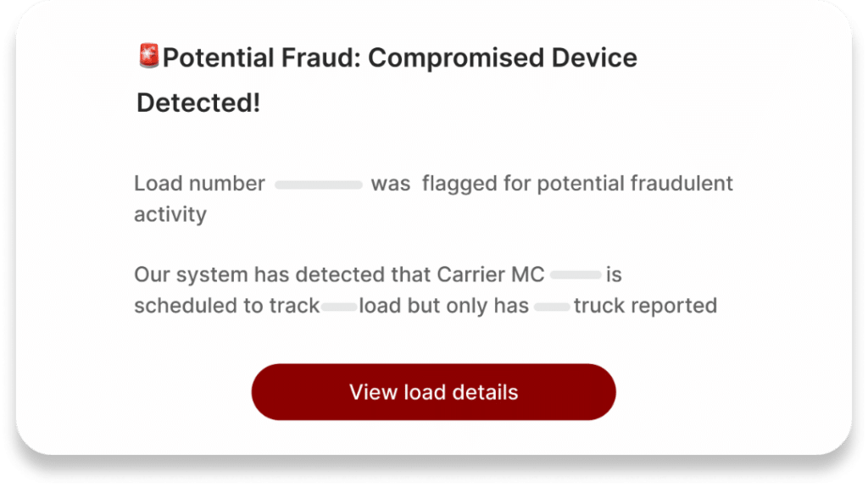This screenshot has height=487, width=868.
Task: Click the 'Potential Fraud:' heading text
Action: (x=262, y=58)
